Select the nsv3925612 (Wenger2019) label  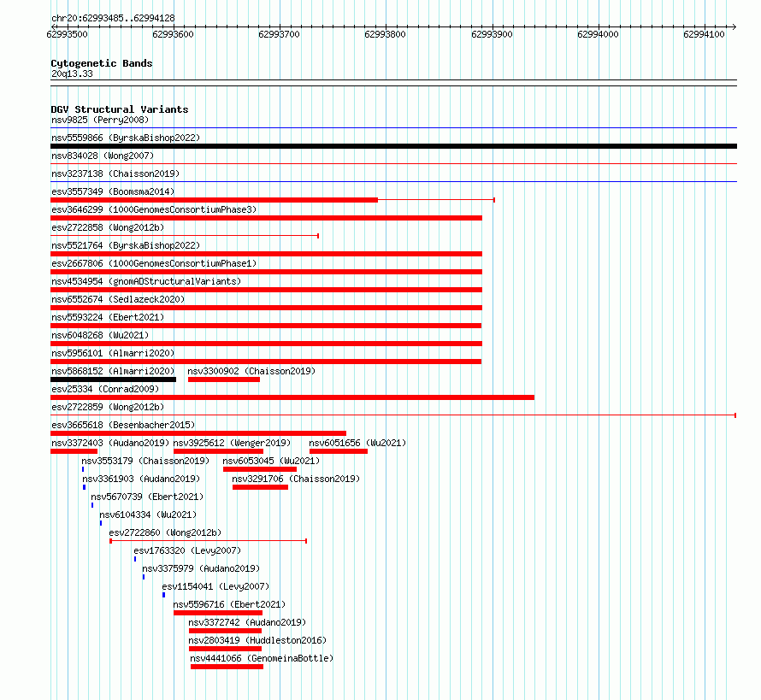point(232,443)
